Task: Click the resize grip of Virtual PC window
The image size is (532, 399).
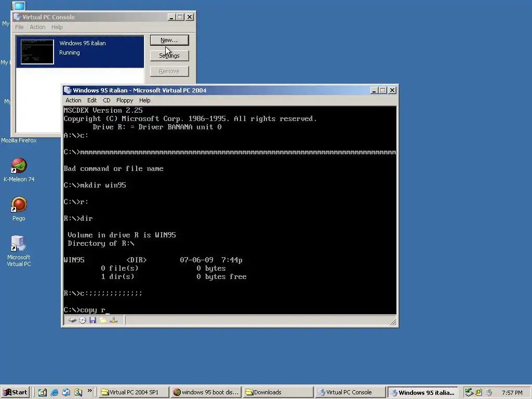Action: [x=393, y=322]
